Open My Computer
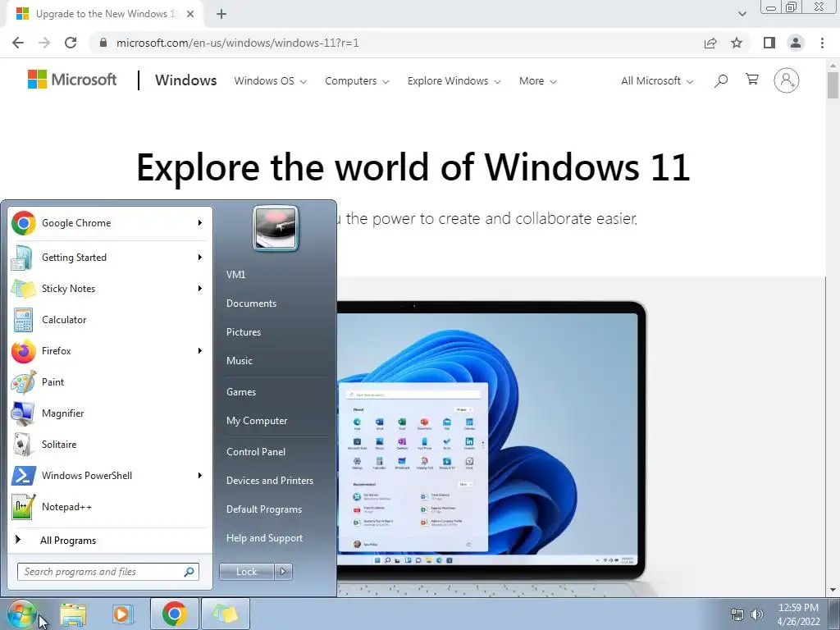 [257, 421]
